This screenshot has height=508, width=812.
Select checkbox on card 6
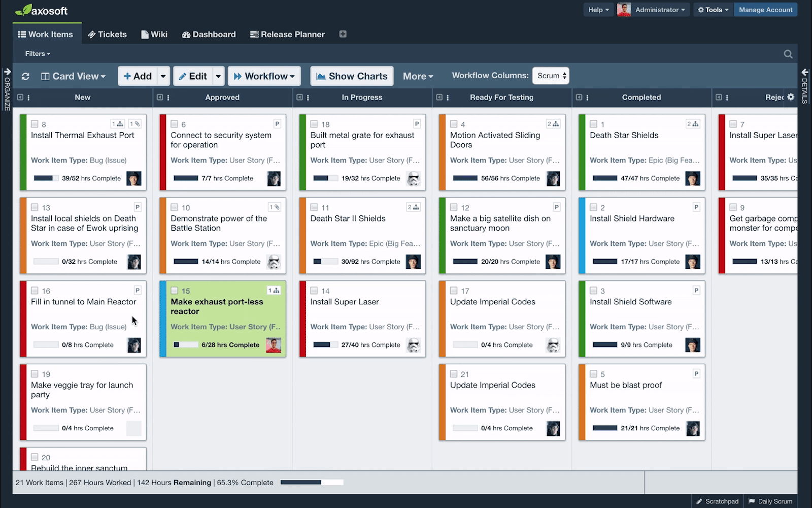point(174,124)
